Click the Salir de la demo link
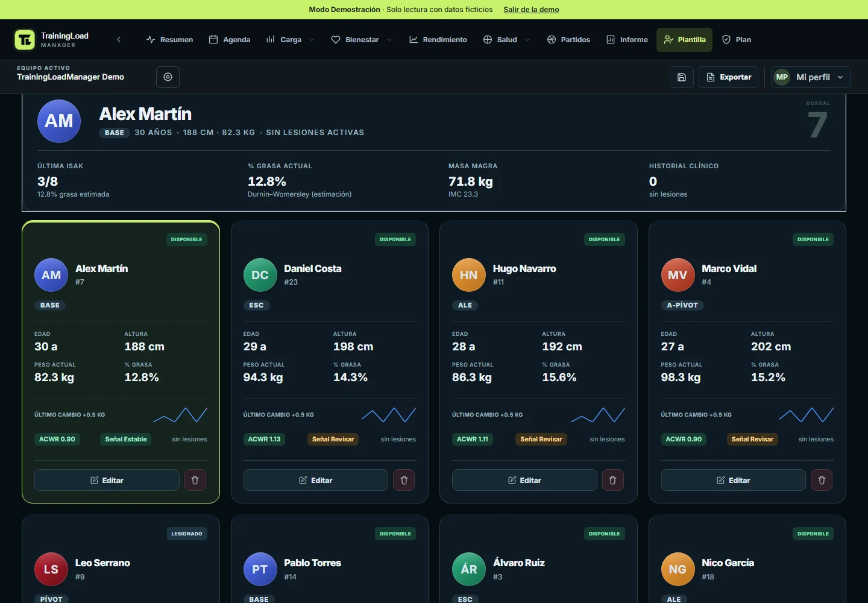Viewport: 868px width, 603px height. pos(531,10)
